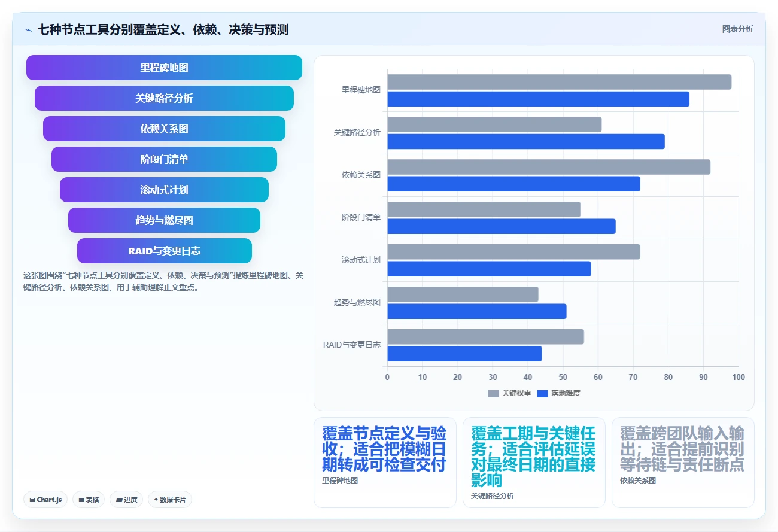Click the 关键路径分析 chart axis label
The width and height of the screenshot is (778, 532).
(357, 132)
